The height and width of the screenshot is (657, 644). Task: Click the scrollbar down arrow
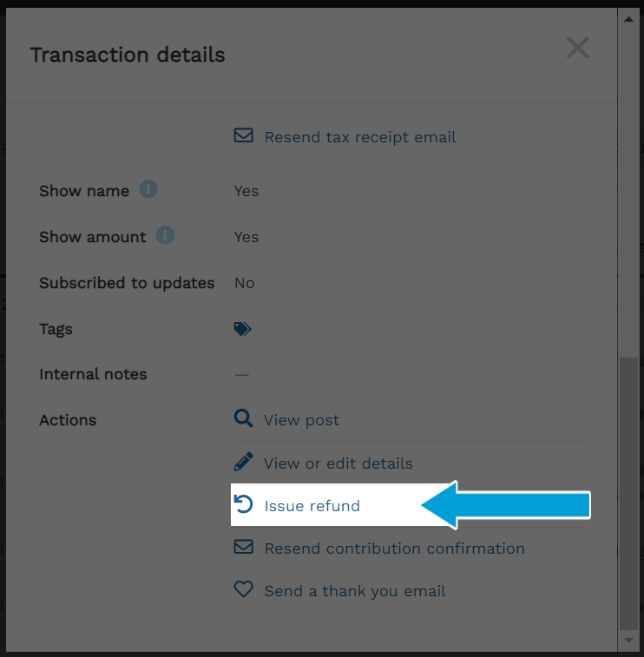[628, 641]
